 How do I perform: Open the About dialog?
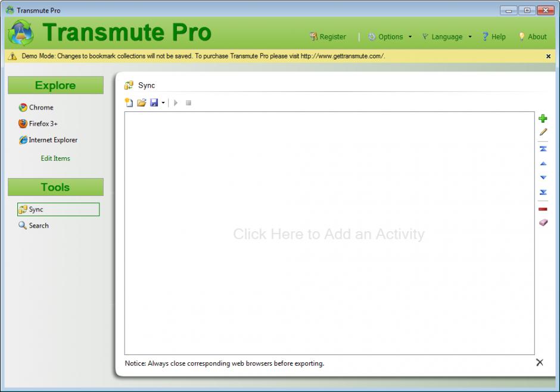pos(533,36)
